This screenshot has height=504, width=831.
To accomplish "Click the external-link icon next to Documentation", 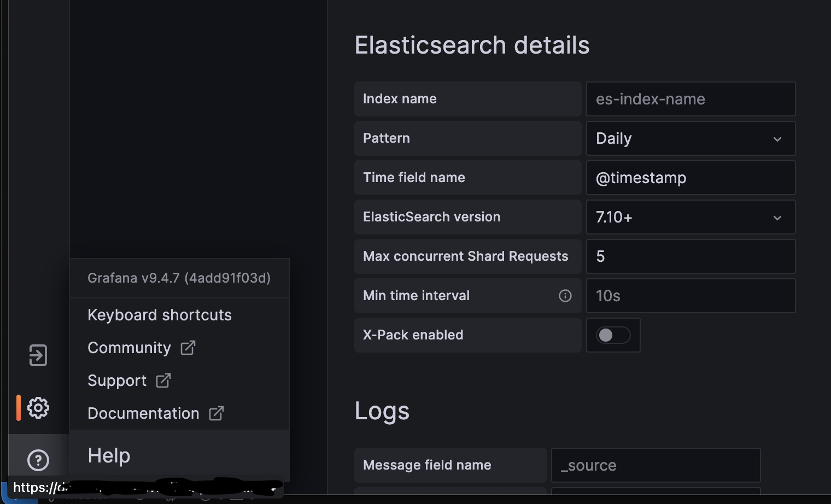I will pyautogui.click(x=215, y=414).
